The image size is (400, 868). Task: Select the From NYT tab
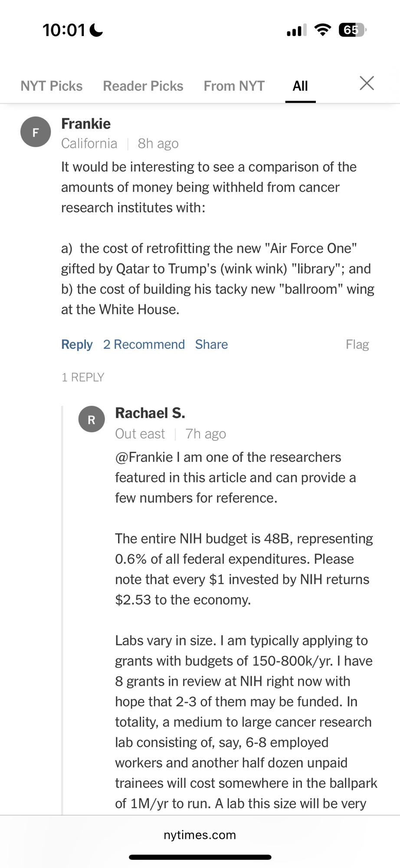point(234,86)
